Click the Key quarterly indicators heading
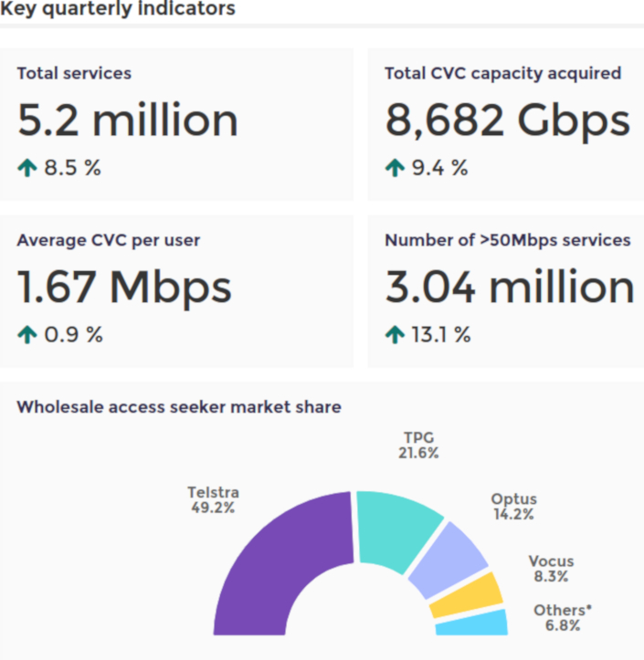644x660 pixels. pos(118,9)
